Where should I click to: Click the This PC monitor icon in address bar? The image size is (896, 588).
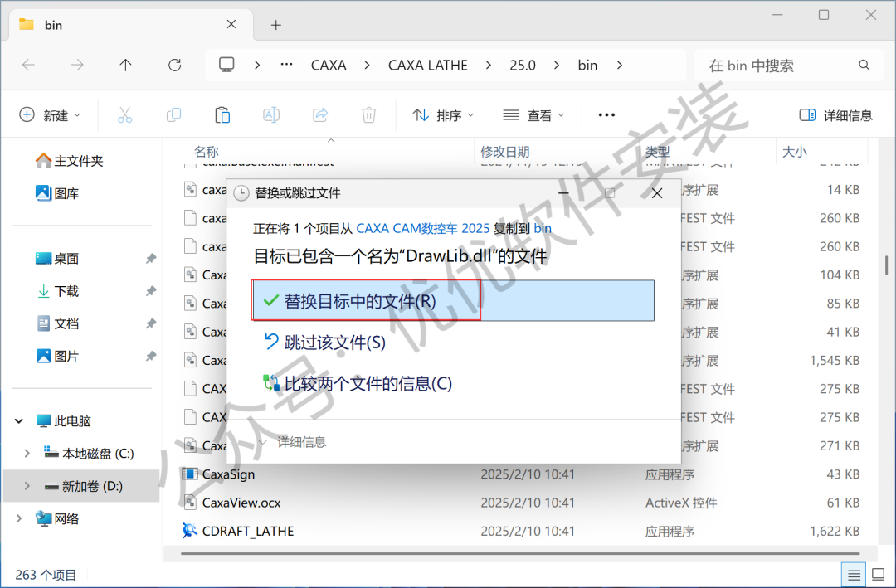pos(226,65)
